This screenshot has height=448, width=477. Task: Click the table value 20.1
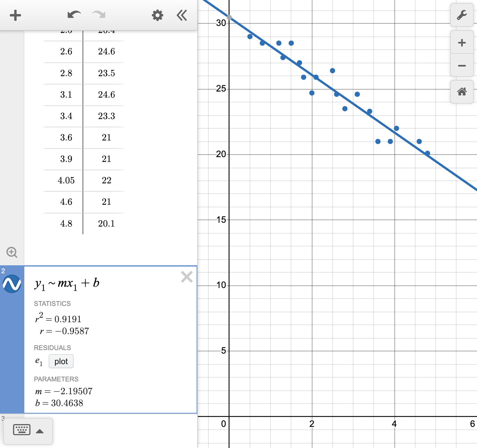click(107, 224)
